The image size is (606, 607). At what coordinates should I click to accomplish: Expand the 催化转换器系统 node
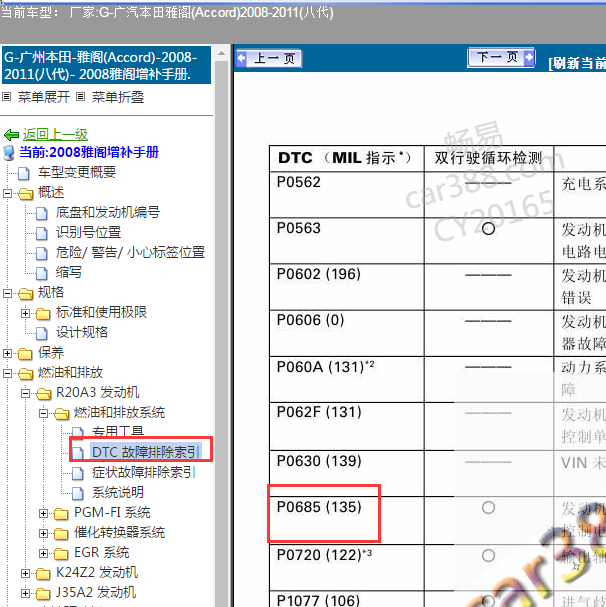[x=43, y=533]
